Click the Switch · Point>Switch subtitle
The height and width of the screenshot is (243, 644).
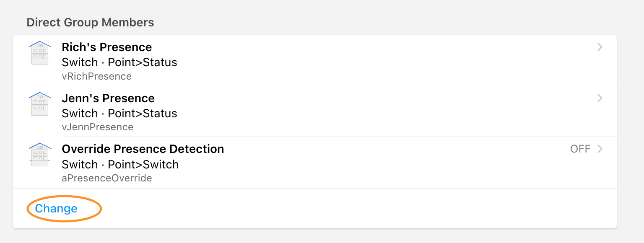pyautogui.click(x=120, y=164)
